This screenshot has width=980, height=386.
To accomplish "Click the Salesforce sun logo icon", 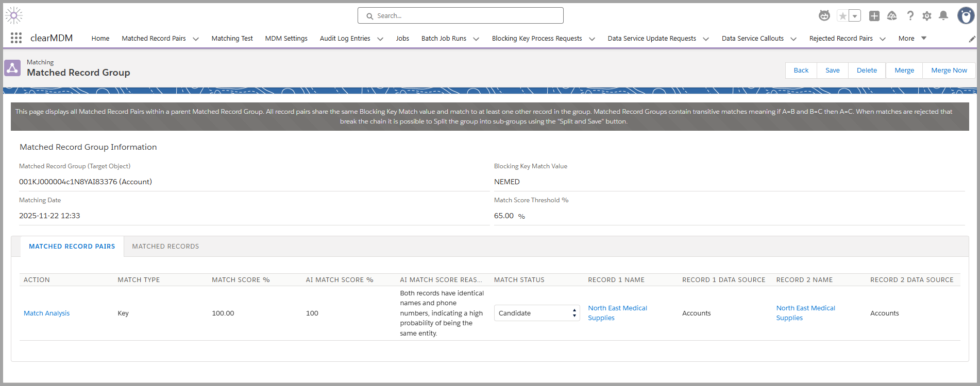I will tap(14, 15).
